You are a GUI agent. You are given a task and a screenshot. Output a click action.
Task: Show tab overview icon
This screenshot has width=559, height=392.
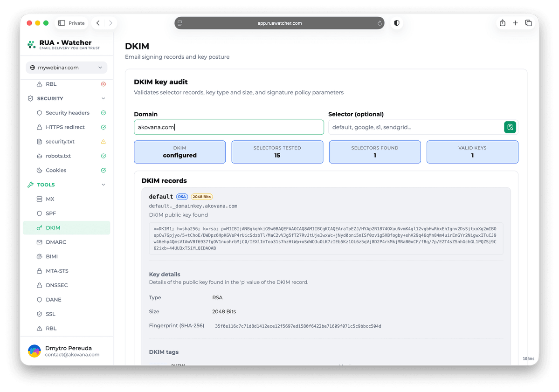(x=528, y=23)
